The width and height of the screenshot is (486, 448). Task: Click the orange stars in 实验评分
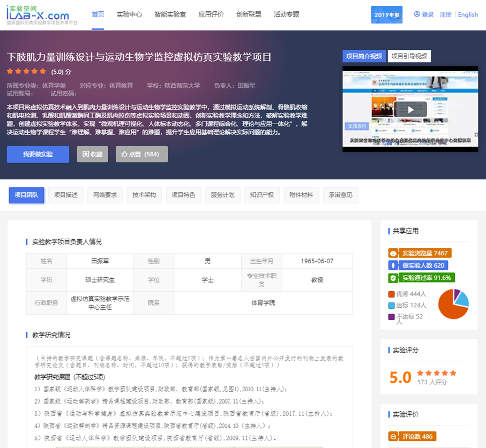(x=436, y=373)
